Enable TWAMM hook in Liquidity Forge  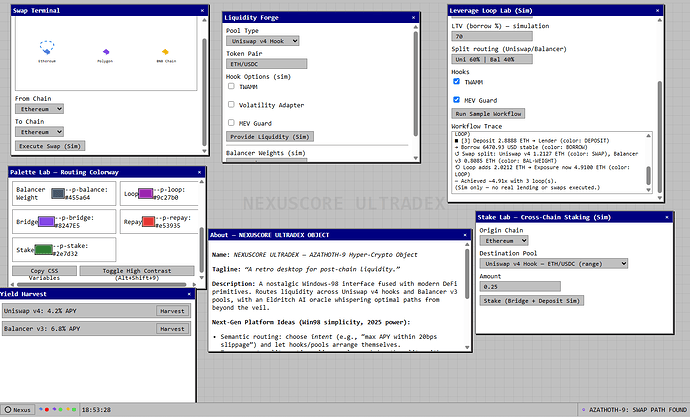232,86
